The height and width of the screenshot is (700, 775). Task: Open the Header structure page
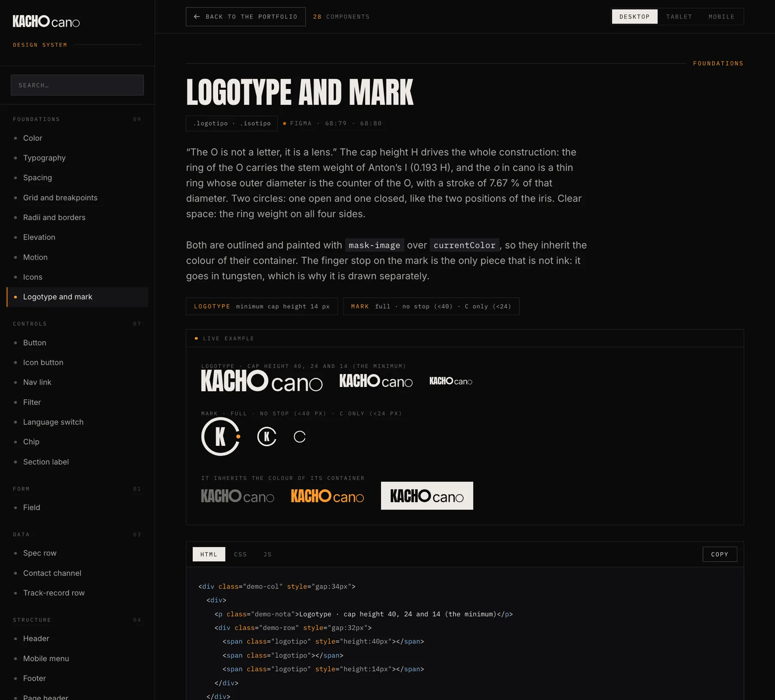[x=77, y=639]
